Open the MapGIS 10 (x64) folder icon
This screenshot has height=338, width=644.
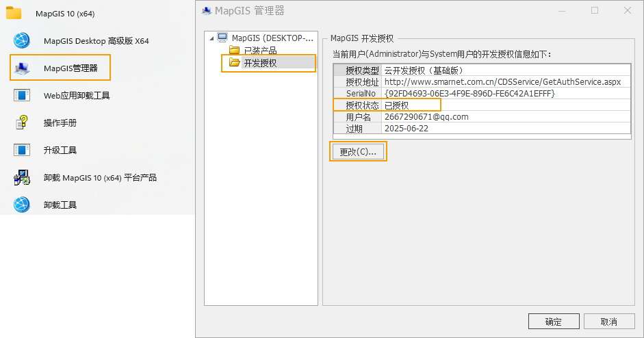14,13
